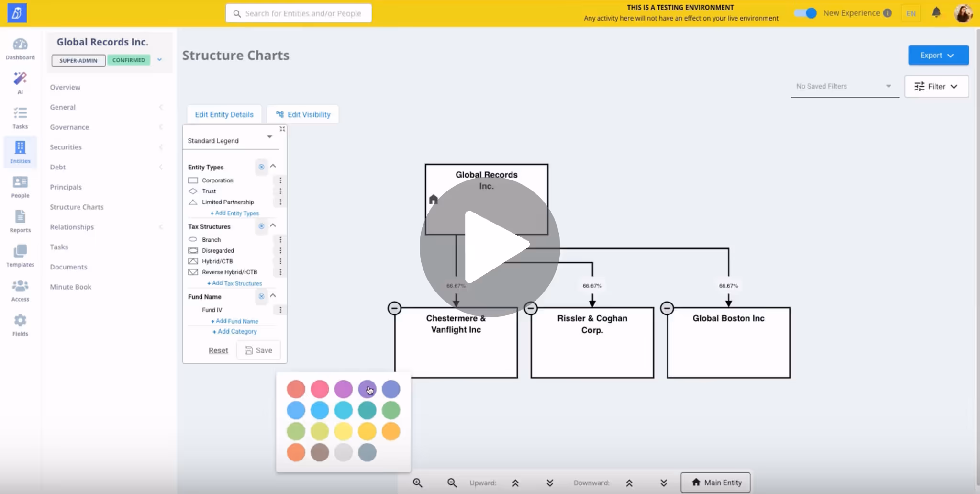Click the Add Entity Types link

234,213
